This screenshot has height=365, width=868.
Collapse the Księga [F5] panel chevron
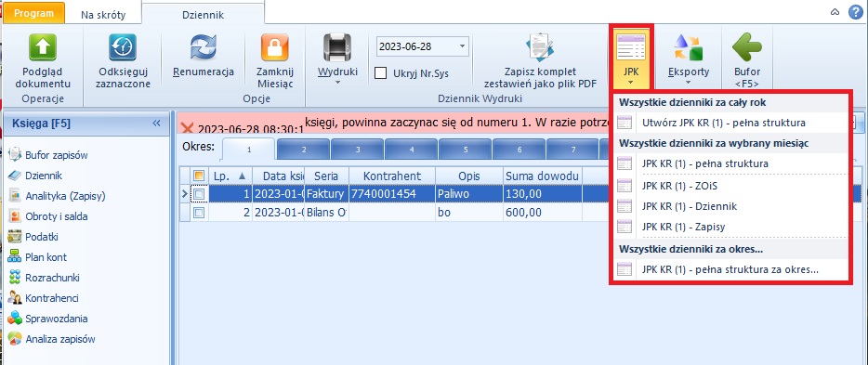pos(156,124)
